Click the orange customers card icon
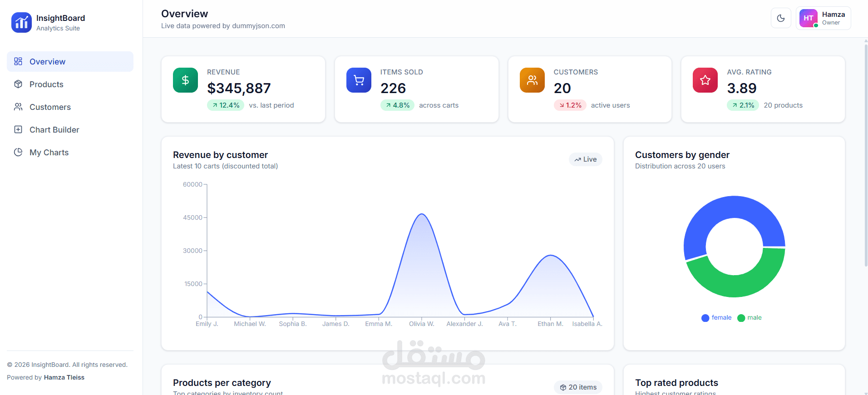The image size is (868, 395). (x=532, y=80)
